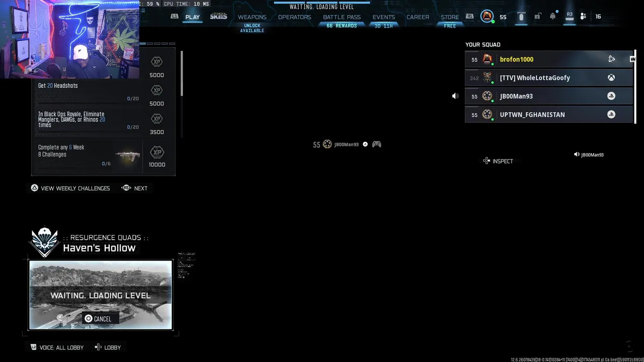Viewport: 644px width, 362px height.
Task: Go to the CAREER tab
Action: [x=418, y=17]
